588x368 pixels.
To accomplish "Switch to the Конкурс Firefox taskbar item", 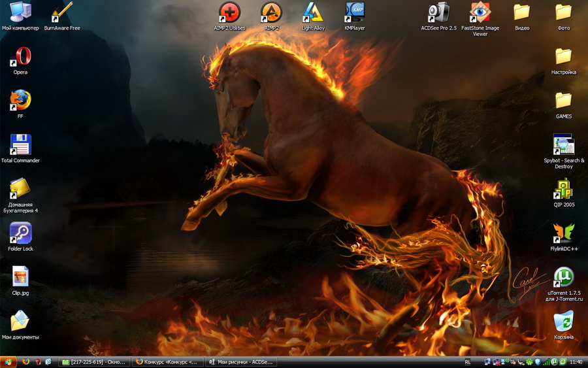I will tap(167, 362).
